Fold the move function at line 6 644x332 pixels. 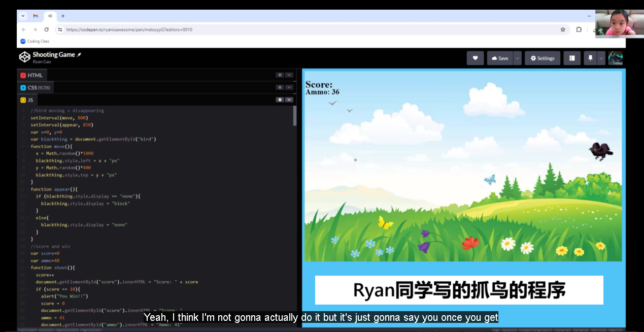[x=27, y=146]
